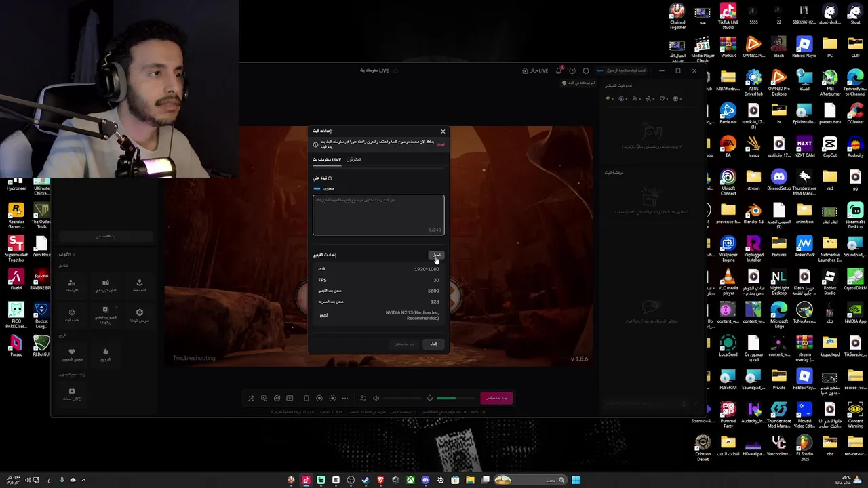Open the Rockstar Games desktop shortcut

16,216
